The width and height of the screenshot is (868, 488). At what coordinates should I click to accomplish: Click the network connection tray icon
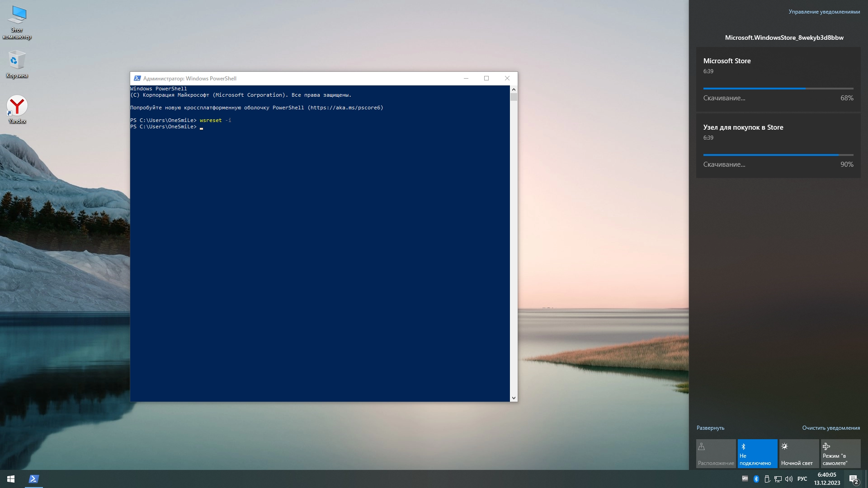[778, 479]
